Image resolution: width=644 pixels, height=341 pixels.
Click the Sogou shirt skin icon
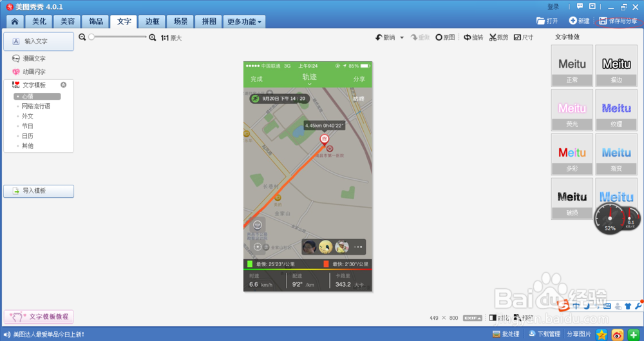(628, 306)
